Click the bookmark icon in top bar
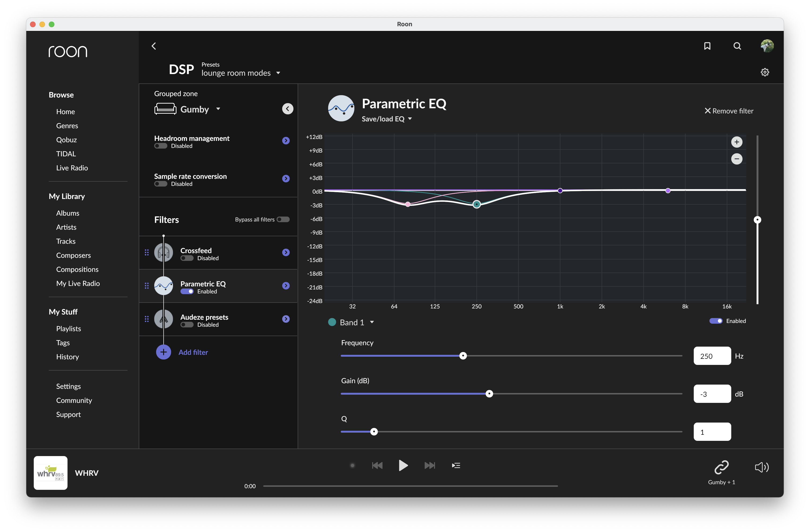Viewport: 810px width, 532px height. pos(707,46)
